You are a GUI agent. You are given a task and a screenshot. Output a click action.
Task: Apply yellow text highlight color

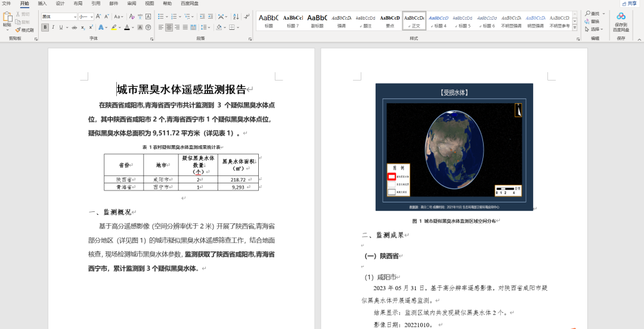(114, 27)
